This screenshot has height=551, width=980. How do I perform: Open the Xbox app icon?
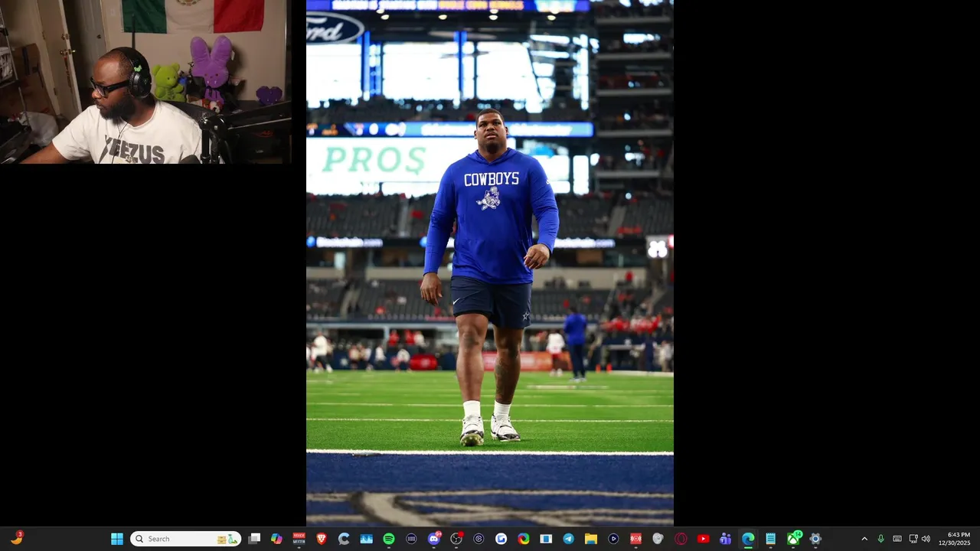tap(793, 539)
